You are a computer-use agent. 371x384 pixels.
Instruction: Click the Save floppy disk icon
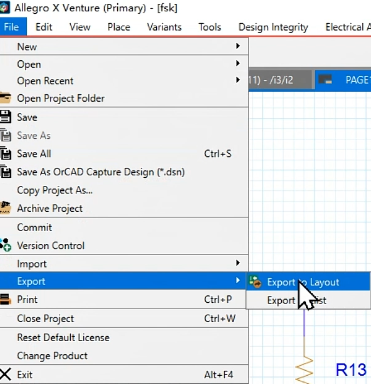[x=6, y=117]
